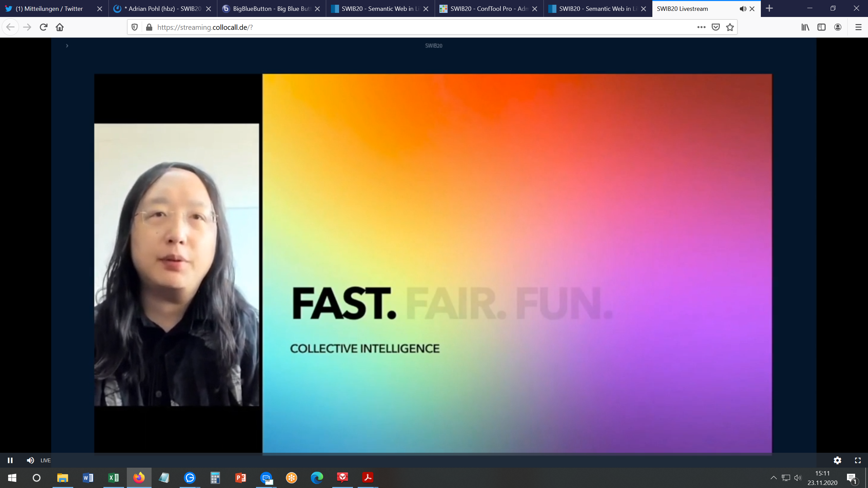Open the tracking protection shield
The width and height of the screenshot is (868, 488).
[135, 27]
